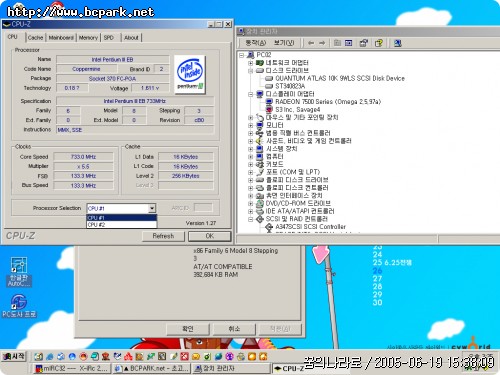Open the 시작 Start button
The width and height of the screenshot is (500, 375).
[x=13, y=356]
